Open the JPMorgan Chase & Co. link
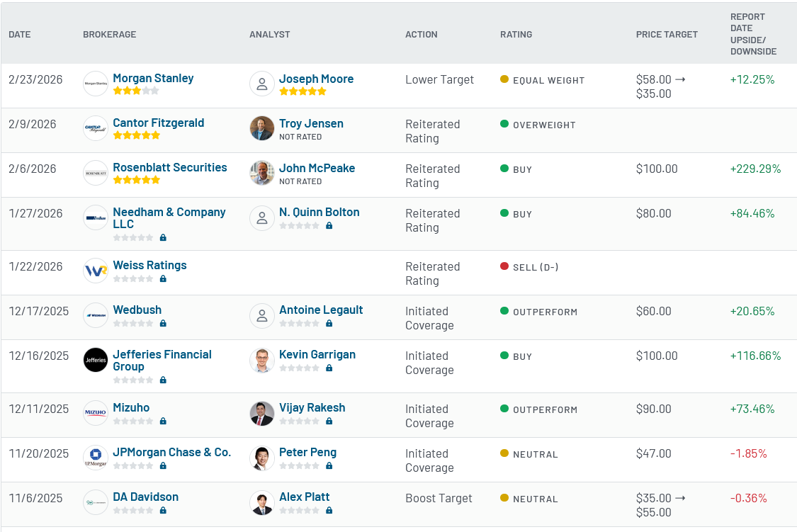 pos(172,452)
